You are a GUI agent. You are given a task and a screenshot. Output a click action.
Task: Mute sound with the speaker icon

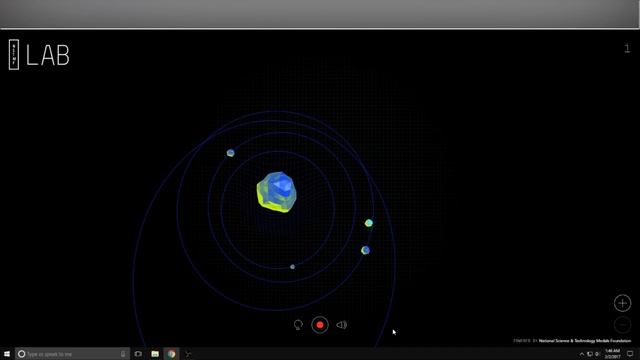342,325
